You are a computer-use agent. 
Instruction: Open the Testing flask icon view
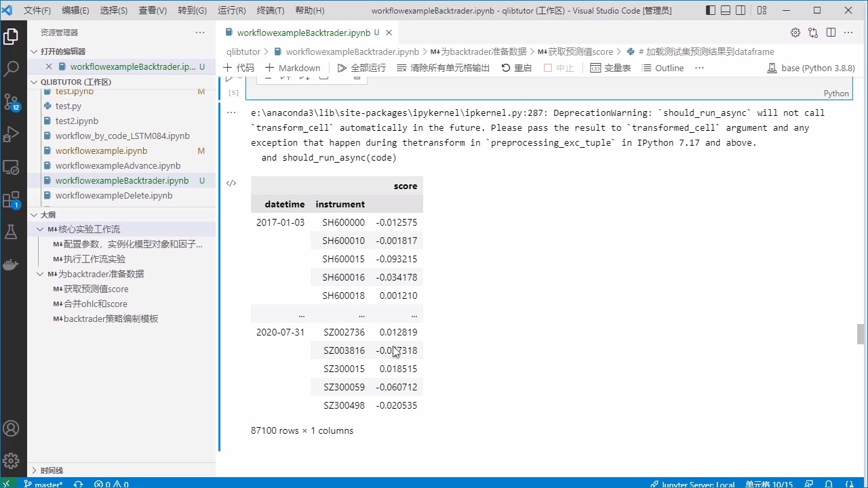click(x=12, y=232)
